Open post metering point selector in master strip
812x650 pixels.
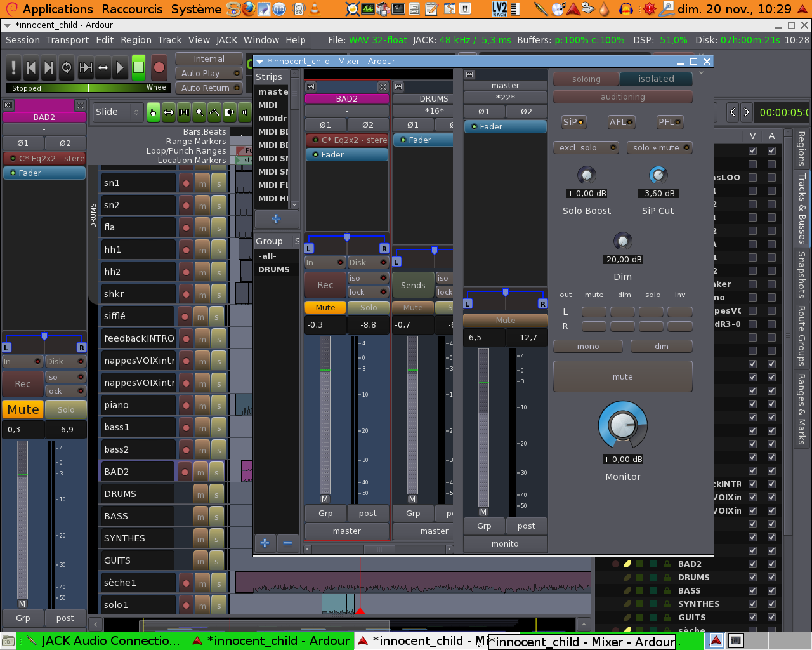coord(527,526)
